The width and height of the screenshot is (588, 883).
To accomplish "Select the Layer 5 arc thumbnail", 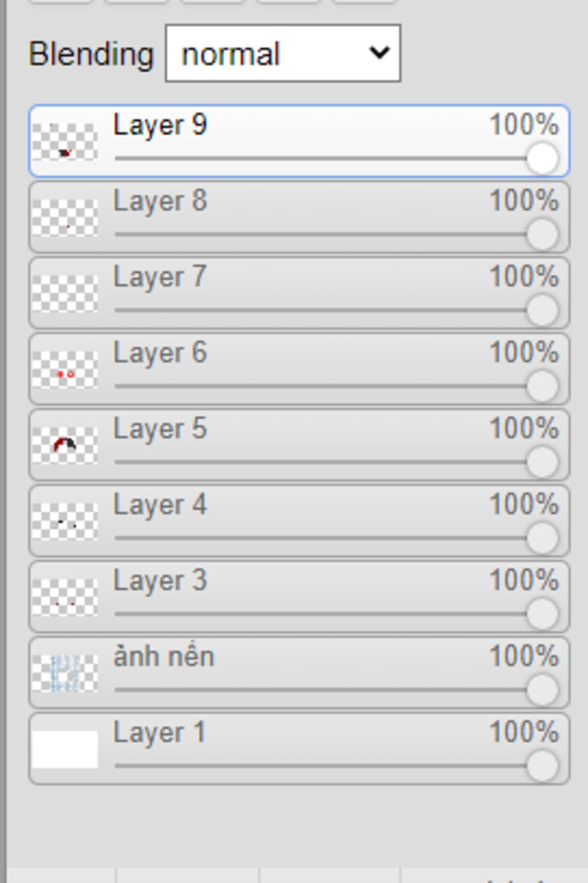I will (x=65, y=445).
